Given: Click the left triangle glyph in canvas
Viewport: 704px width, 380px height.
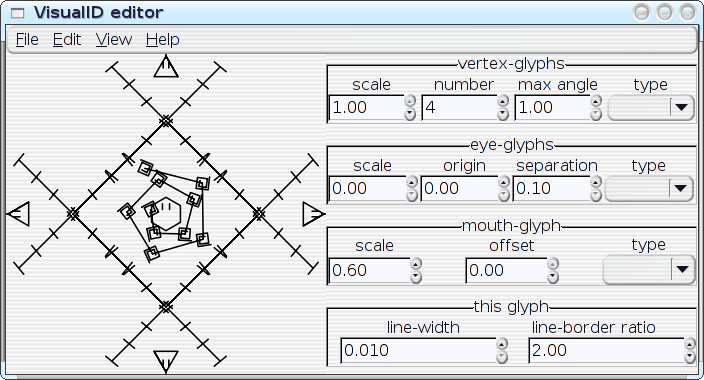Looking at the screenshot, I should click(x=18, y=214).
